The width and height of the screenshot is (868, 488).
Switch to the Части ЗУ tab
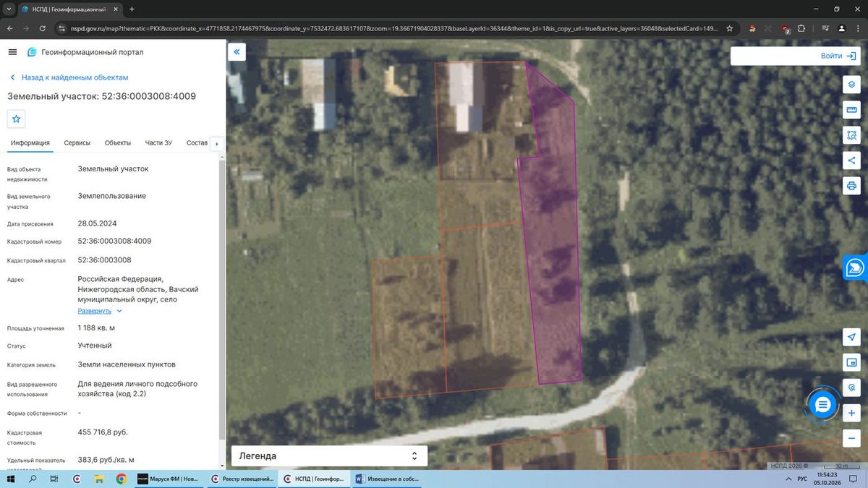pos(158,143)
